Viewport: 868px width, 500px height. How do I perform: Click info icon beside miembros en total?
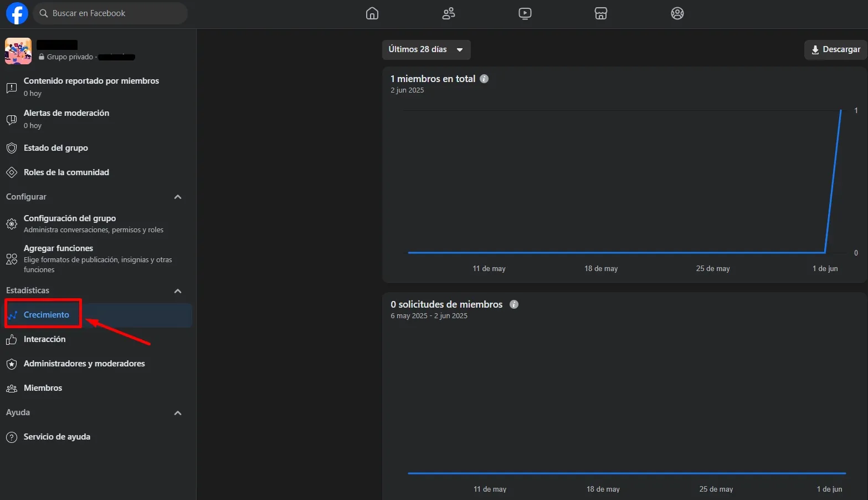[484, 79]
